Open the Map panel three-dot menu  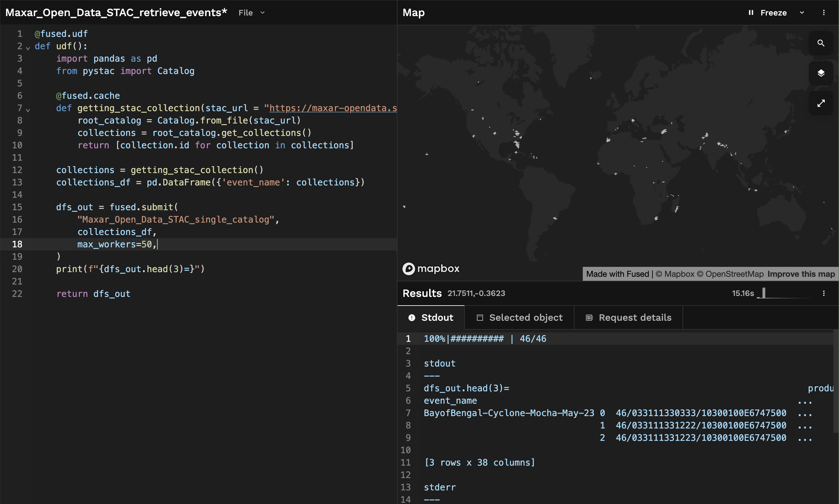point(824,13)
